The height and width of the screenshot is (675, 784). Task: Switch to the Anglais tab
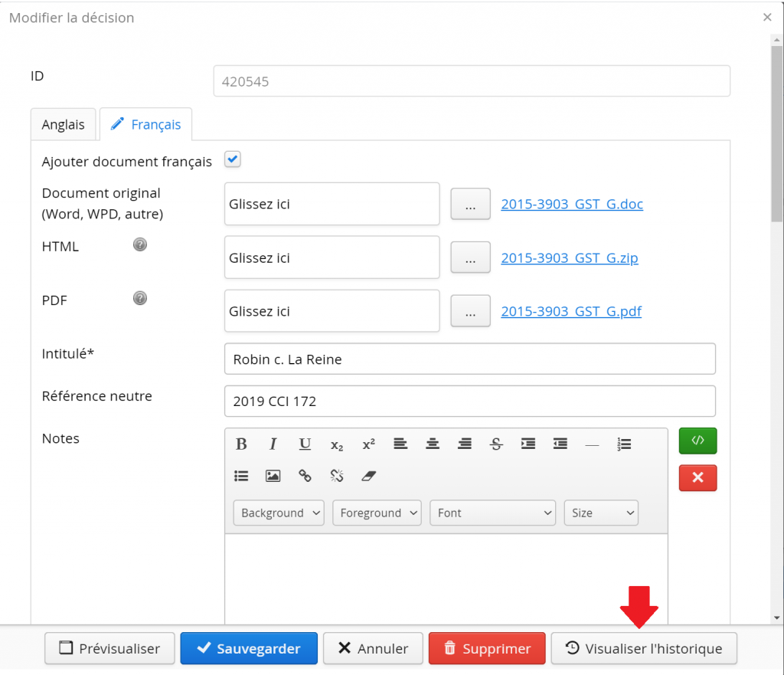point(64,124)
